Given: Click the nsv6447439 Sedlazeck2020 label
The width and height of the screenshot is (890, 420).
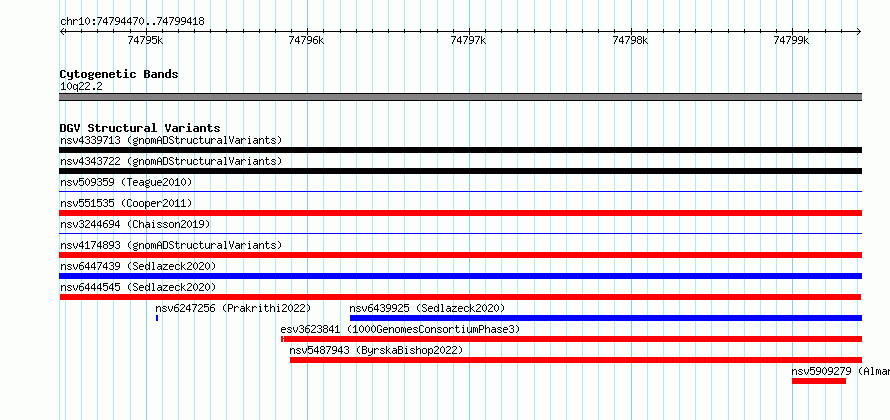Looking at the screenshot, I should [x=138, y=266].
